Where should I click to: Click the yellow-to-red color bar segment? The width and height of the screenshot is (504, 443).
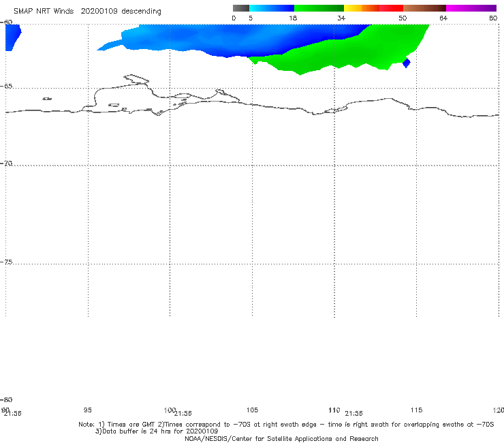[x=373, y=8]
